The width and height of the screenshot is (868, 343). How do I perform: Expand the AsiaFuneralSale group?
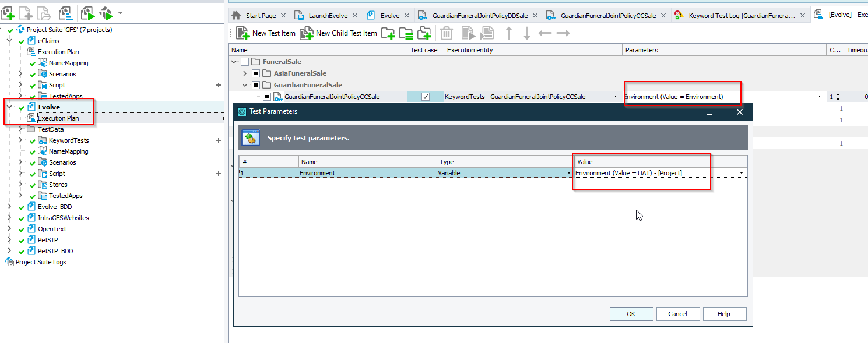coord(245,73)
